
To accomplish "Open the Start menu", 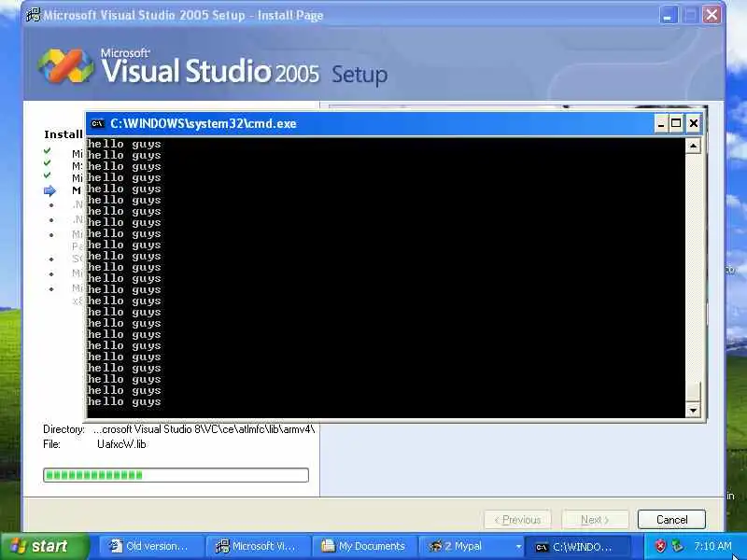I will click(45, 546).
